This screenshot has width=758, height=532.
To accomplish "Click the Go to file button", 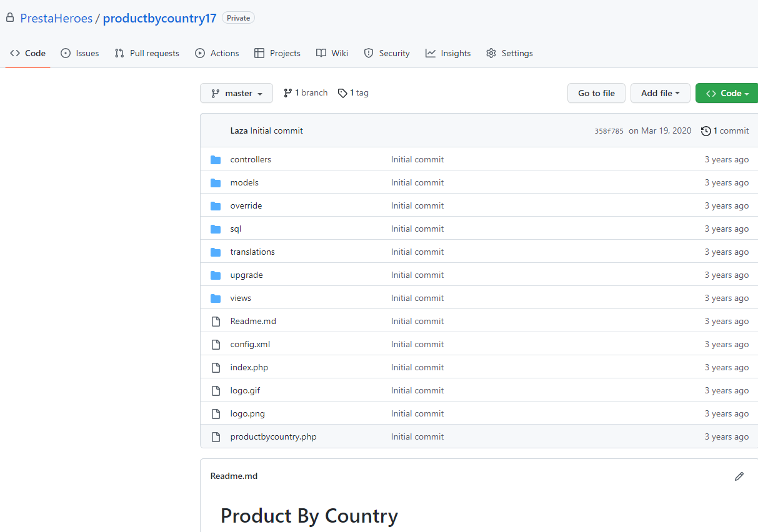I will click(x=596, y=93).
